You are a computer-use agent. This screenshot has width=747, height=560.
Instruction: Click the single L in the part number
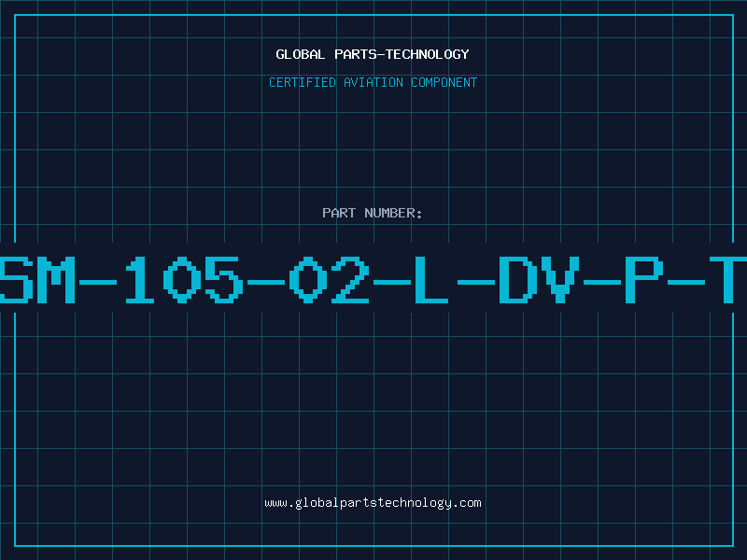point(431,279)
